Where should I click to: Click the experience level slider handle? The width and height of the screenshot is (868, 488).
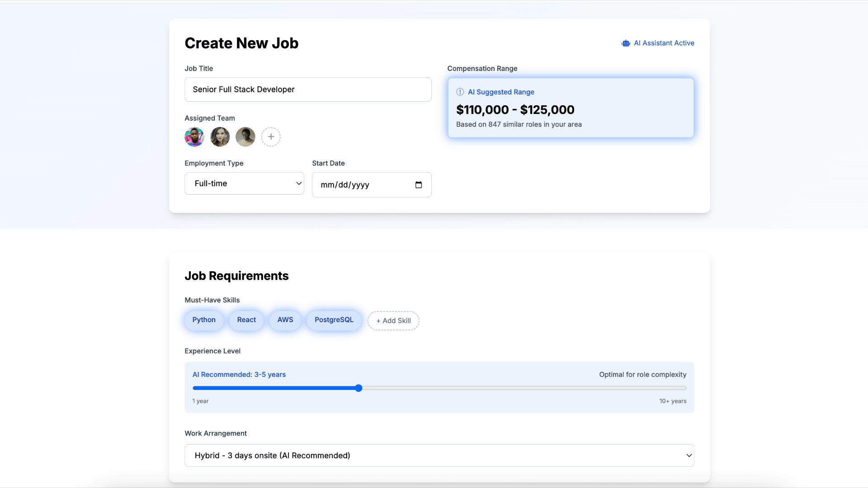click(x=359, y=388)
